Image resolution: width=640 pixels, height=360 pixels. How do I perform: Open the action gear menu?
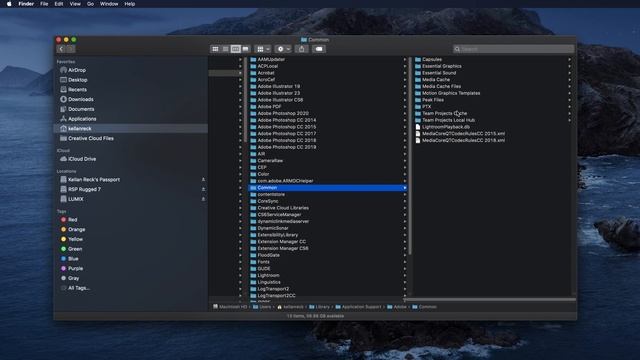(283, 49)
